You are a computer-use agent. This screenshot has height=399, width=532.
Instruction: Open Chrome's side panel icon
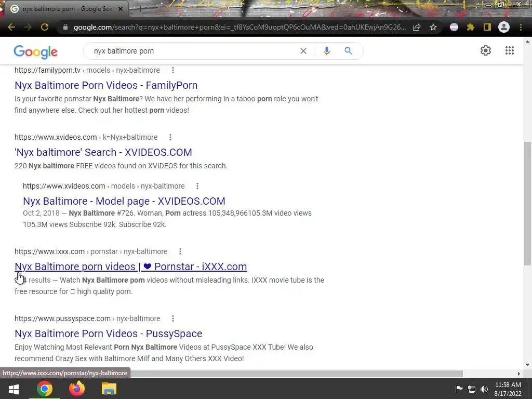pyautogui.click(x=487, y=27)
